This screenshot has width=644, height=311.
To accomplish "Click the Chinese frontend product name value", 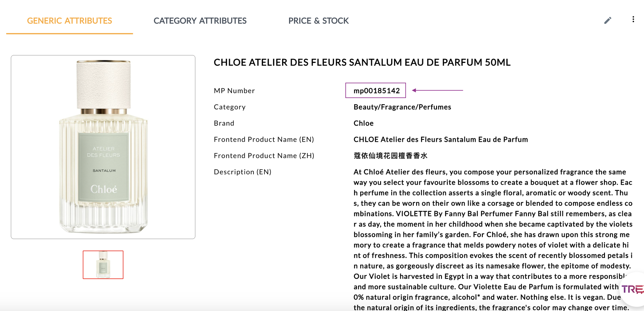I will click(390, 156).
